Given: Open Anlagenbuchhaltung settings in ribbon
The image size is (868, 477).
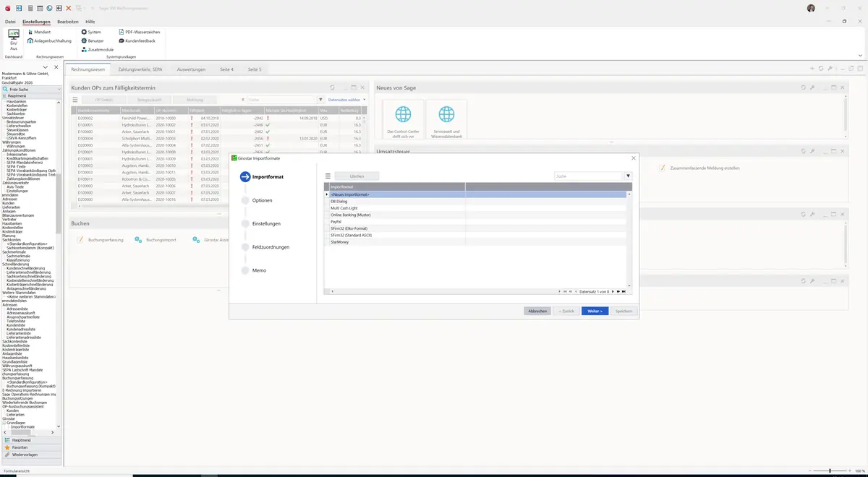Looking at the screenshot, I should [48, 40].
